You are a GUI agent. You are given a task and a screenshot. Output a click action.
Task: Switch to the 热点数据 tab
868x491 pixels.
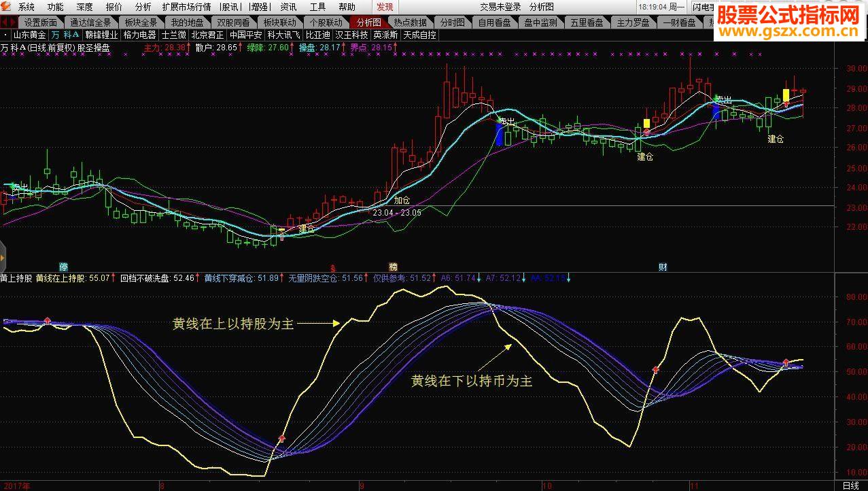click(x=411, y=22)
